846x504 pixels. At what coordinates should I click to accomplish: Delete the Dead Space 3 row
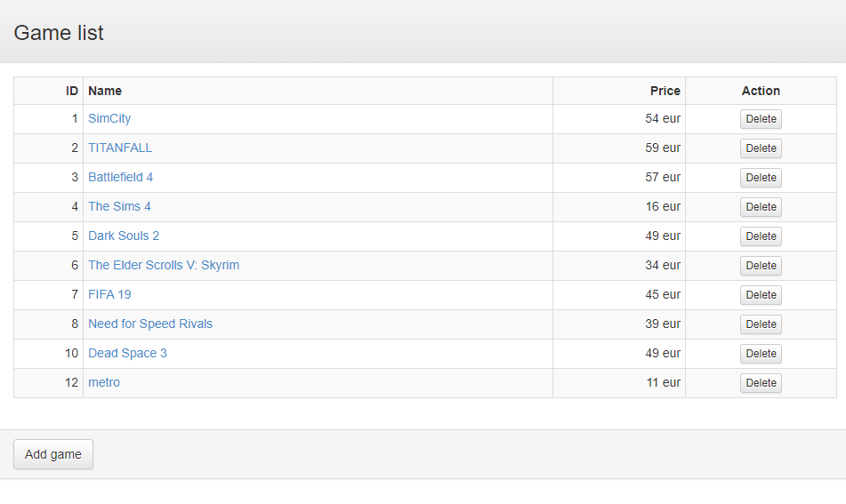pyautogui.click(x=761, y=354)
